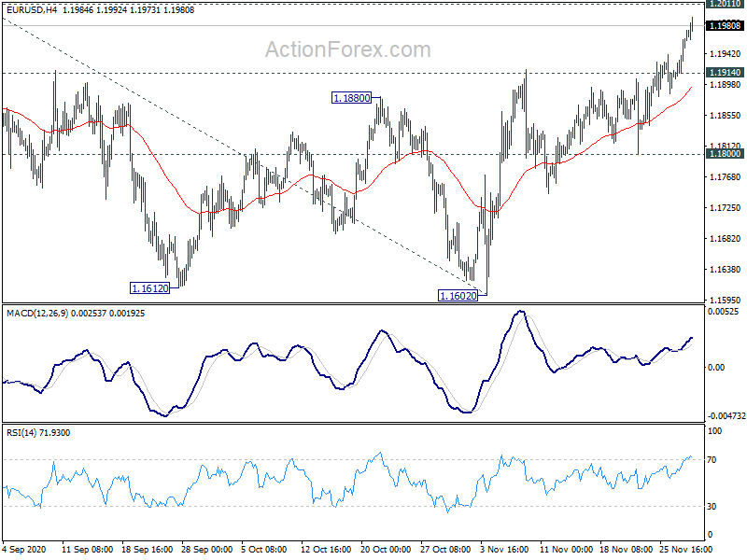This screenshot has width=747, height=560.
Task: Click the MACD -0.004732 scale value
Action: tap(726, 415)
